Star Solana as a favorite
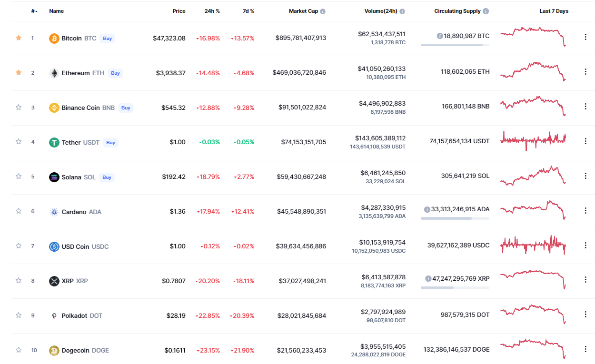The image size is (595, 364). click(x=19, y=176)
